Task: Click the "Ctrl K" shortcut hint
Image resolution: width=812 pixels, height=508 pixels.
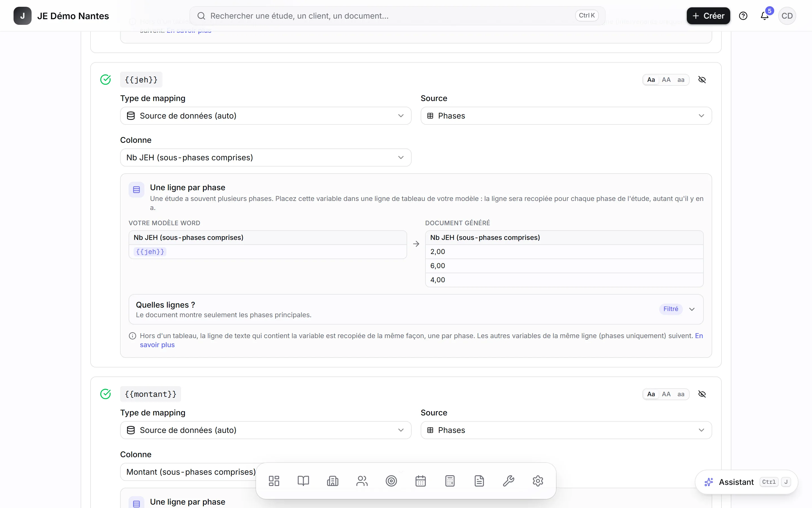Action: pyautogui.click(x=587, y=16)
